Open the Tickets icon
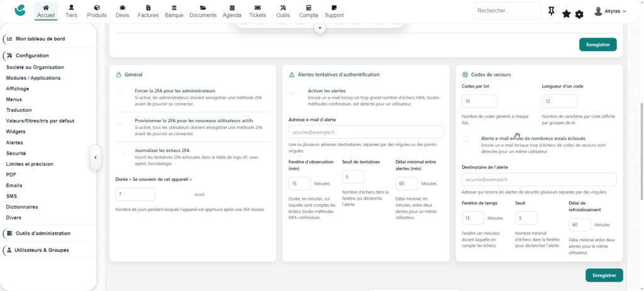 point(257,8)
